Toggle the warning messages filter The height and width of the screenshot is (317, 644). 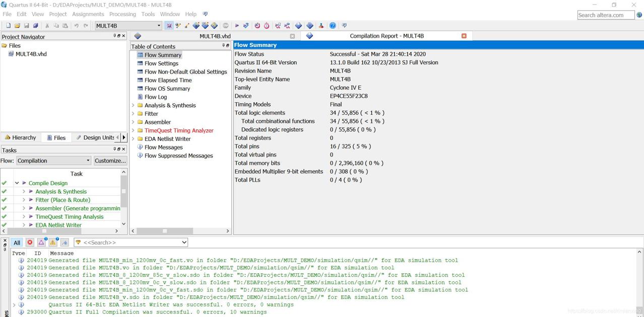click(53, 243)
